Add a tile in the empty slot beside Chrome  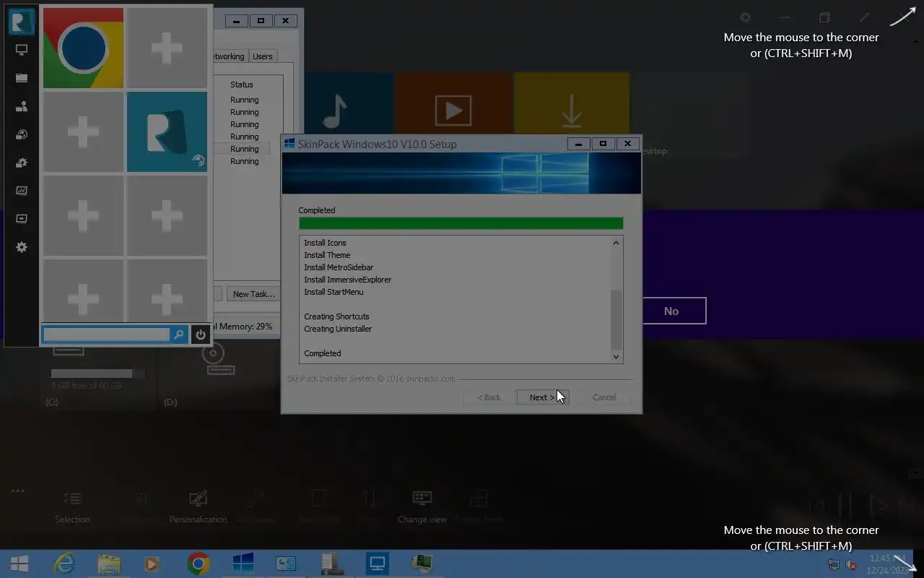[x=167, y=48]
